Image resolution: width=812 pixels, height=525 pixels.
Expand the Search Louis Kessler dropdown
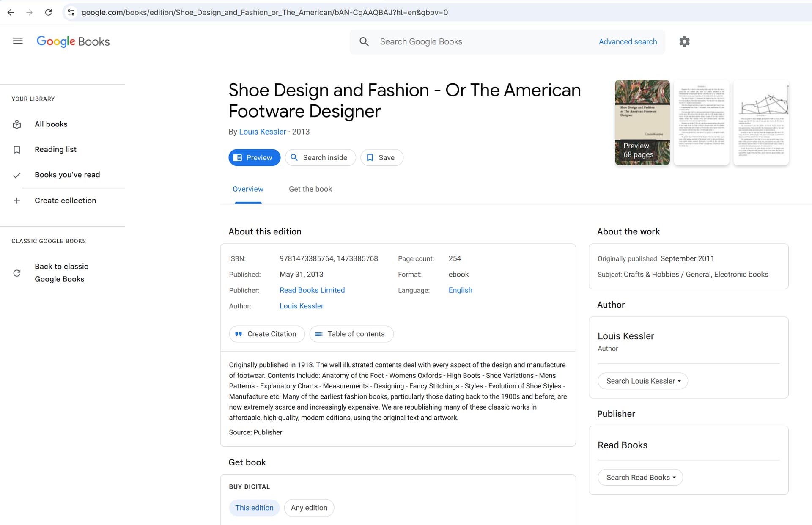coord(642,381)
